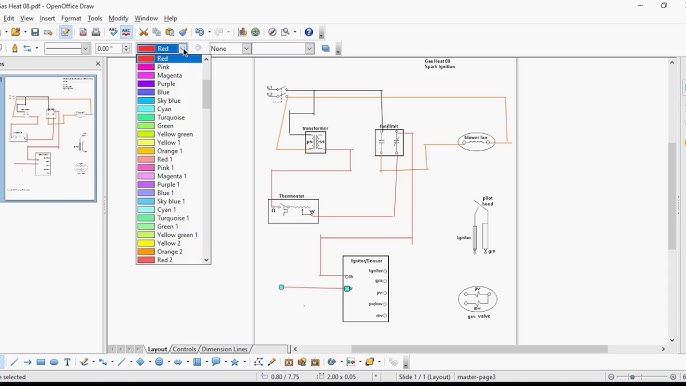Open the Format menu
Image resolution: width=686 pixels, height=386 pixels.
(x=71, y=18)
